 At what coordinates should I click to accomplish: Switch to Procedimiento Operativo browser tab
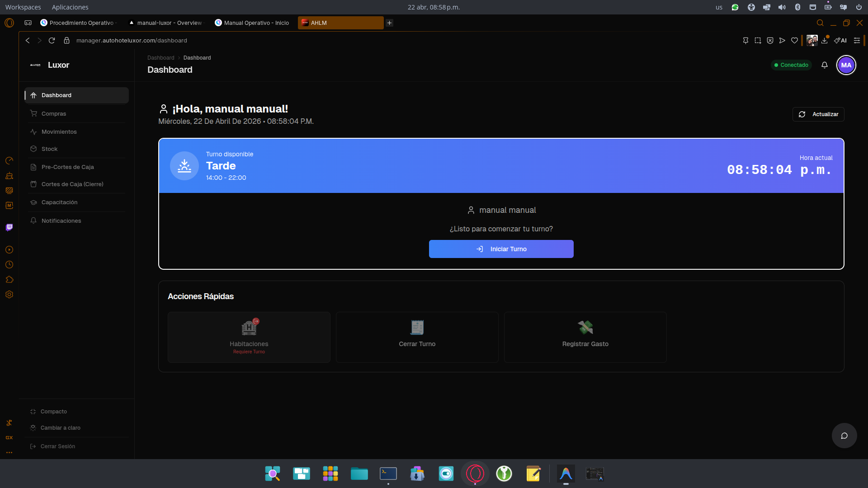[79, 23]
